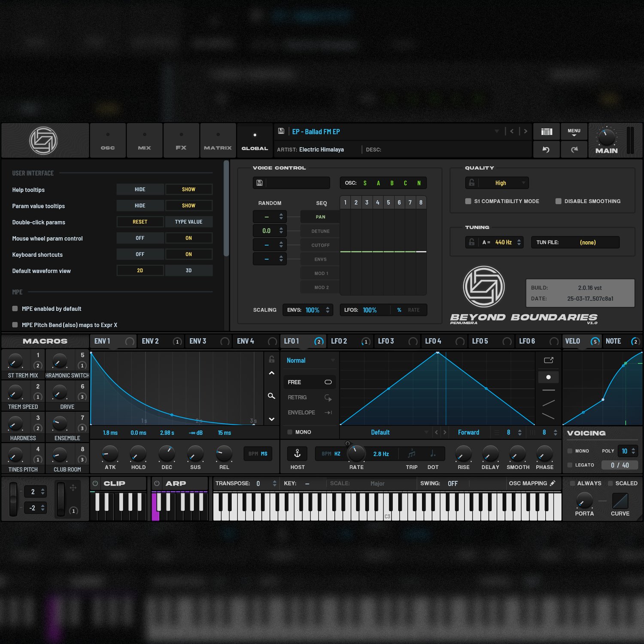The height and width of the screenshot is (644, 644).
Task: Go to previous preset arrow
Action: [512, 131]
